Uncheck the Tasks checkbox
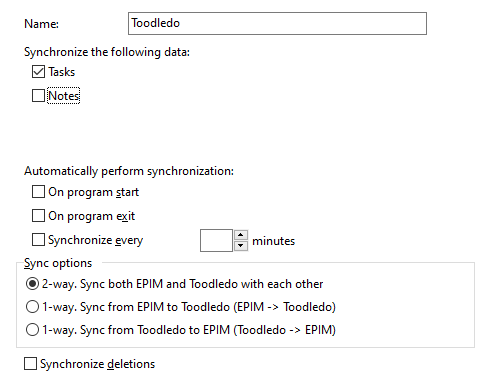 coord(38,72)
